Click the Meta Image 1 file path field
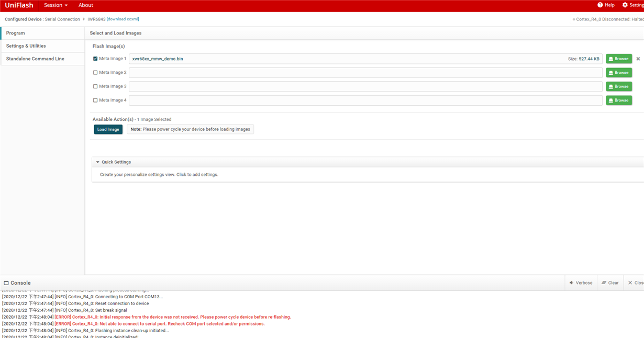Image resolution: width=644 pixels, height=338 pixels. coord(365,59)
